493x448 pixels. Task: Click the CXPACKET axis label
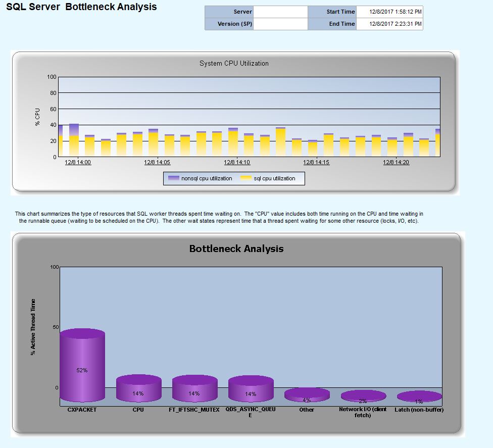(x=82, y=410)
